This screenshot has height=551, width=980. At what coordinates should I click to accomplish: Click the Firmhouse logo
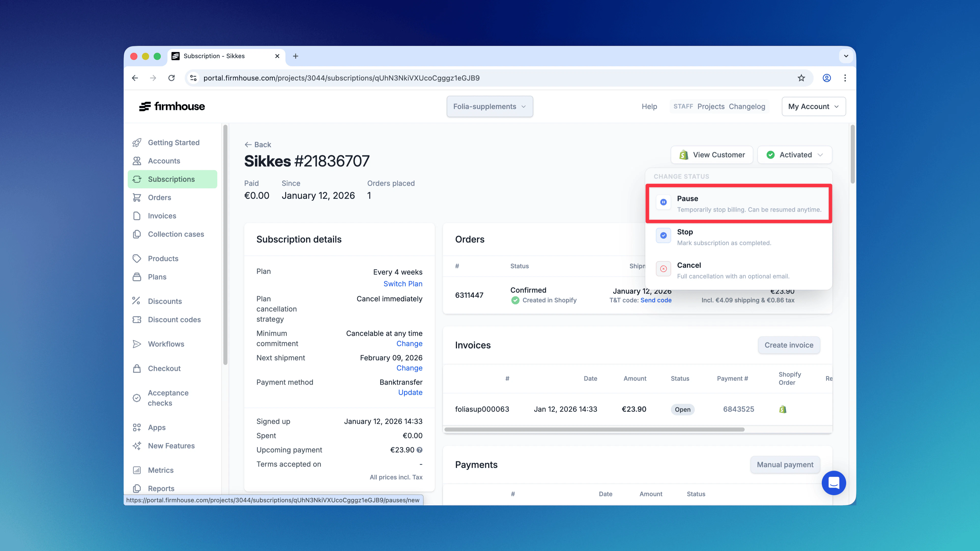pyautogui.click(x=172, y=107)
